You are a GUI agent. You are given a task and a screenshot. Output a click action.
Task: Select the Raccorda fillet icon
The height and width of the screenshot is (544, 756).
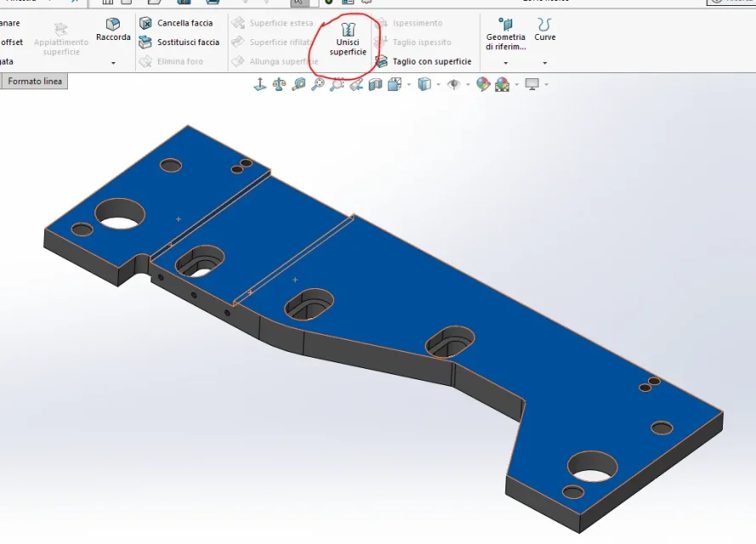(113, 24)
